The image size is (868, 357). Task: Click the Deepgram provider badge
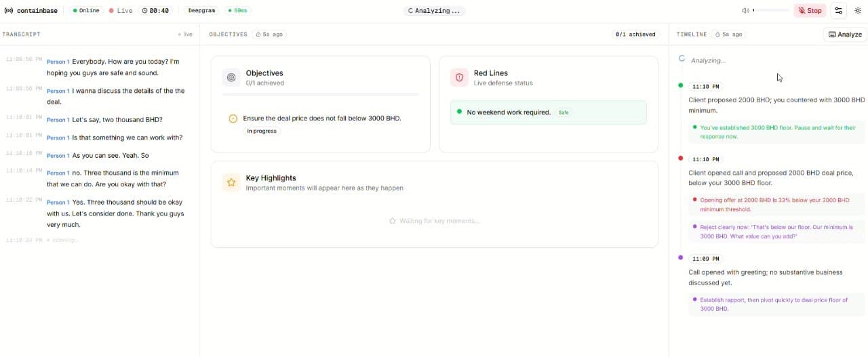[201, 11]
